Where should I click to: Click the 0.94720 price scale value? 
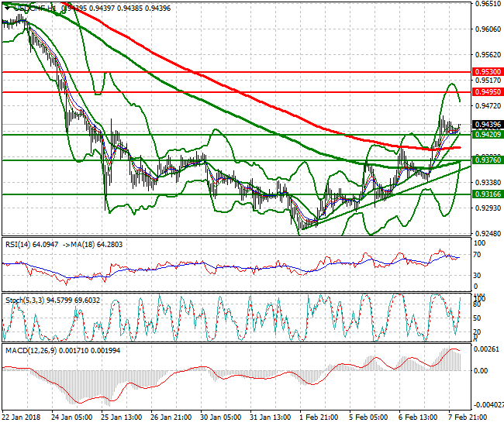pyautogui.click(x=488, y=106)
